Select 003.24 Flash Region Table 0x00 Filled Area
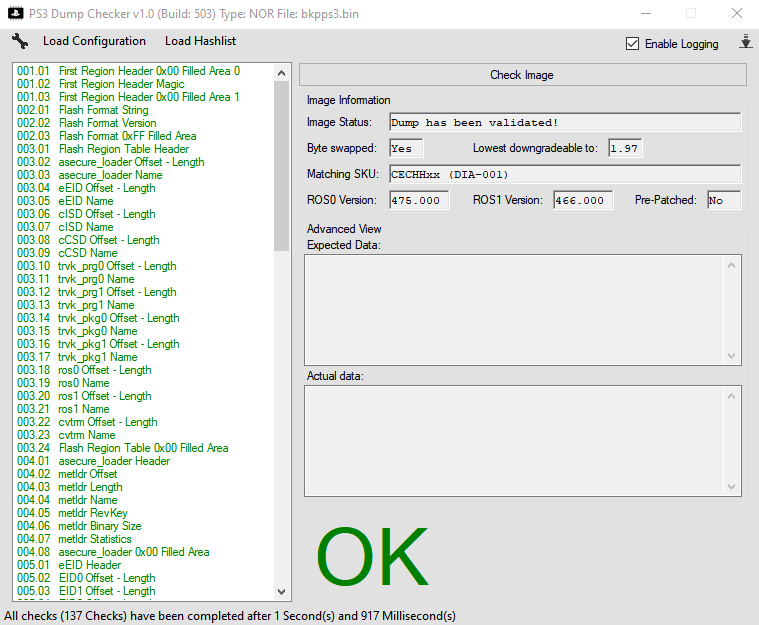 coord(123,448)
